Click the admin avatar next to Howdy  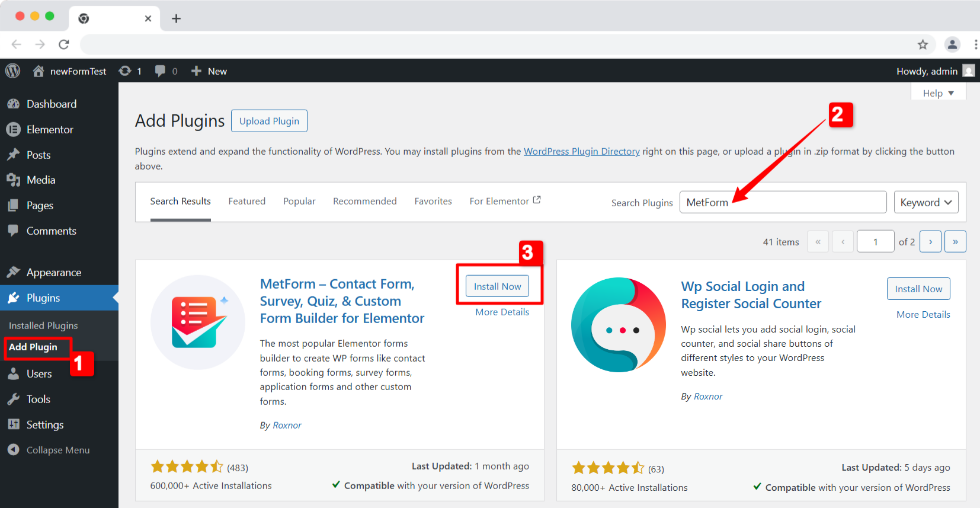click(x=969, y=71)
